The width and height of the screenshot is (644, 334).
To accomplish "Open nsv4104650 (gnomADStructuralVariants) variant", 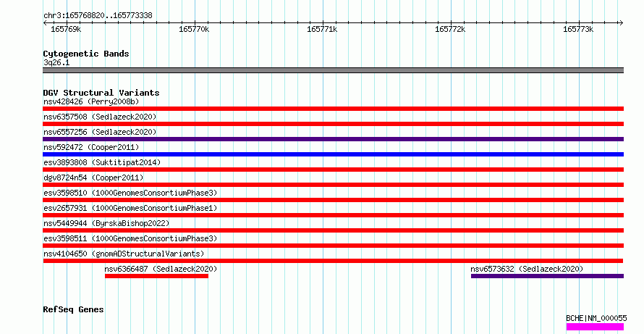I will click(124, 254).
